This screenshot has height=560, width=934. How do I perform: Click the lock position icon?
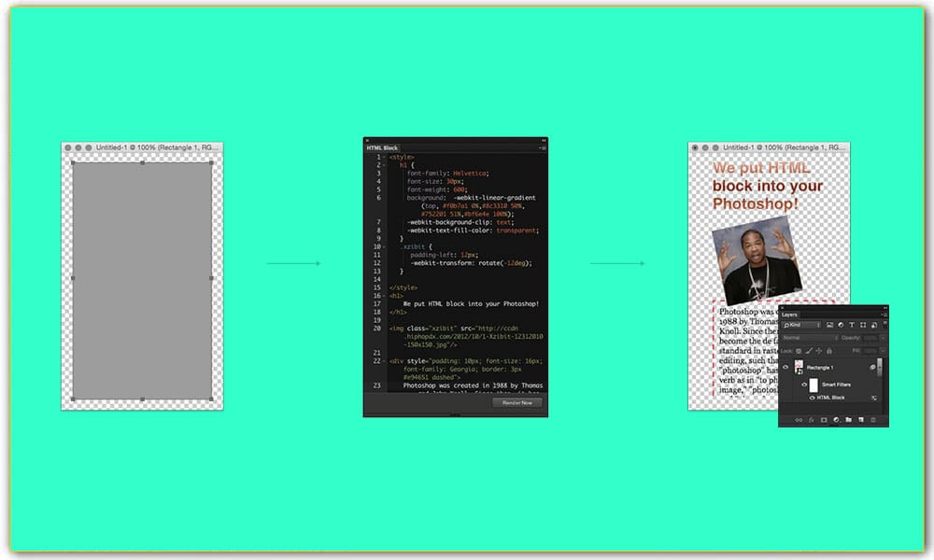click(817, 350)
